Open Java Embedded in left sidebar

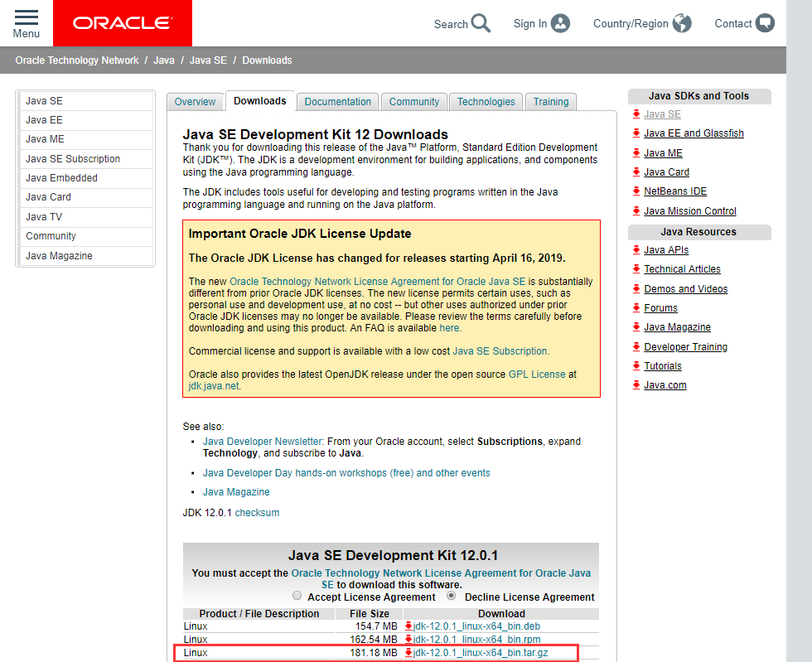tap(86, 178)
